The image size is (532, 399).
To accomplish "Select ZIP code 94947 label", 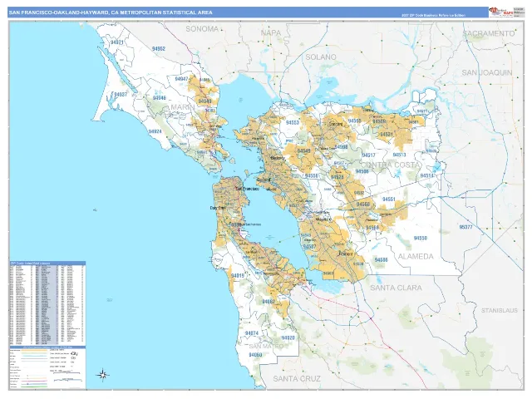I will [x=181, y=79].
